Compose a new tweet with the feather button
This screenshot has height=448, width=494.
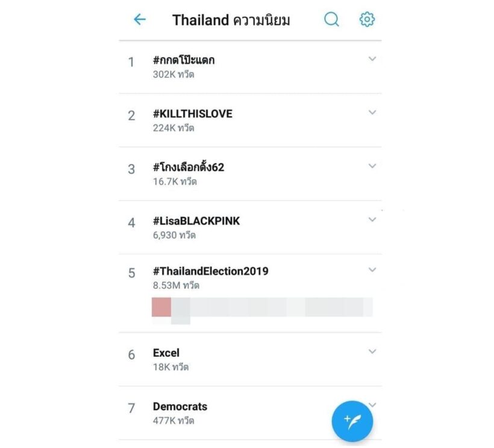[x=352, y=421]
